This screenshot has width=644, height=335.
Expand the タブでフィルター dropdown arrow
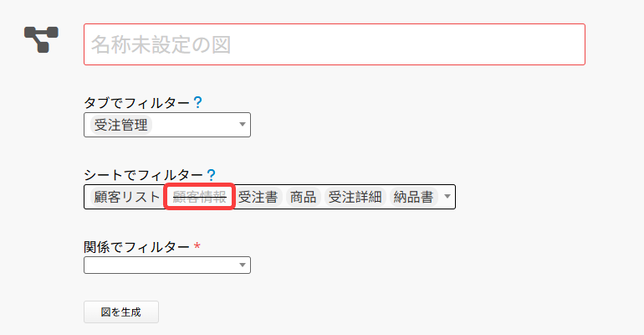[243, 126]
